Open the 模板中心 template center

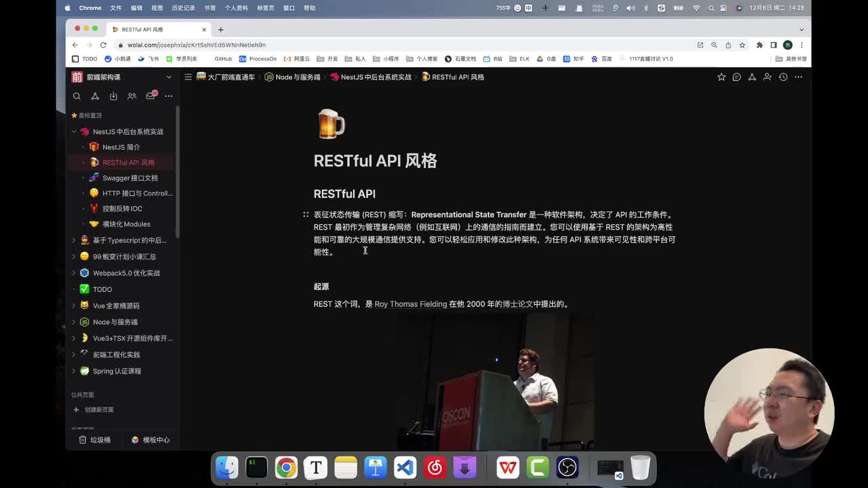pyautogui.click(x=151, y=440)
